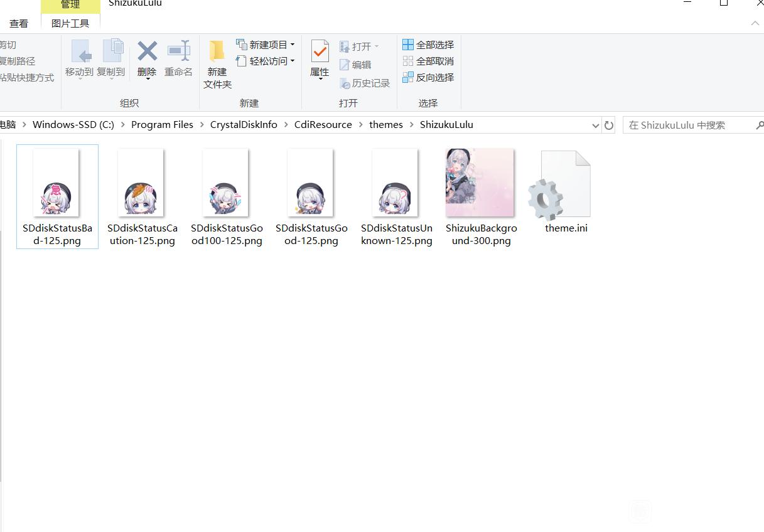Switch to the View (查看) tab

19,23
